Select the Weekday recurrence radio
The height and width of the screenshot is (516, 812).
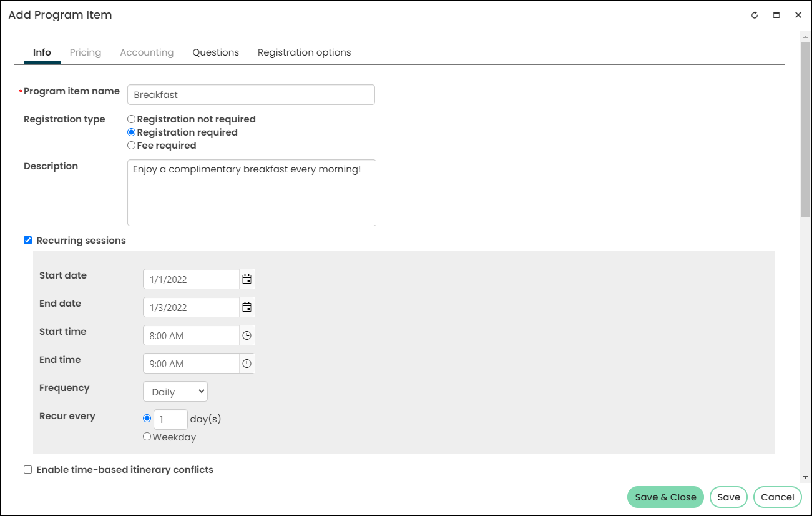(x=147, y=437)
